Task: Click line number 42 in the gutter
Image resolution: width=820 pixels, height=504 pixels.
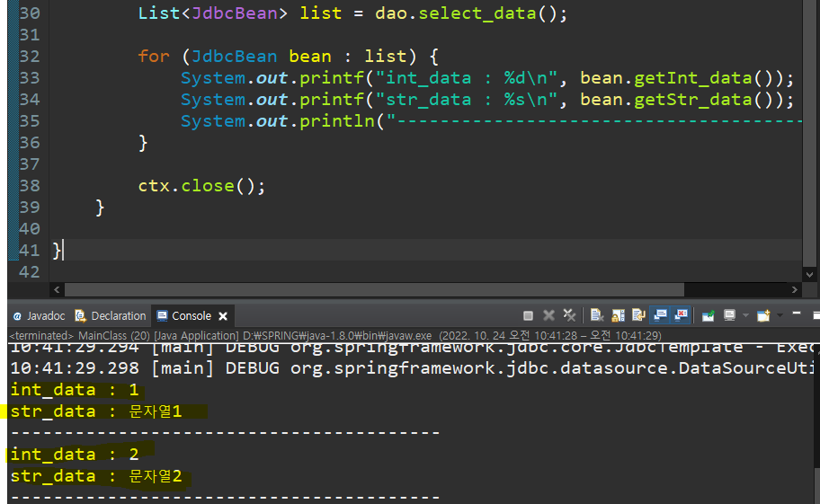Action: pyautogui.click(x=30, y=272)
